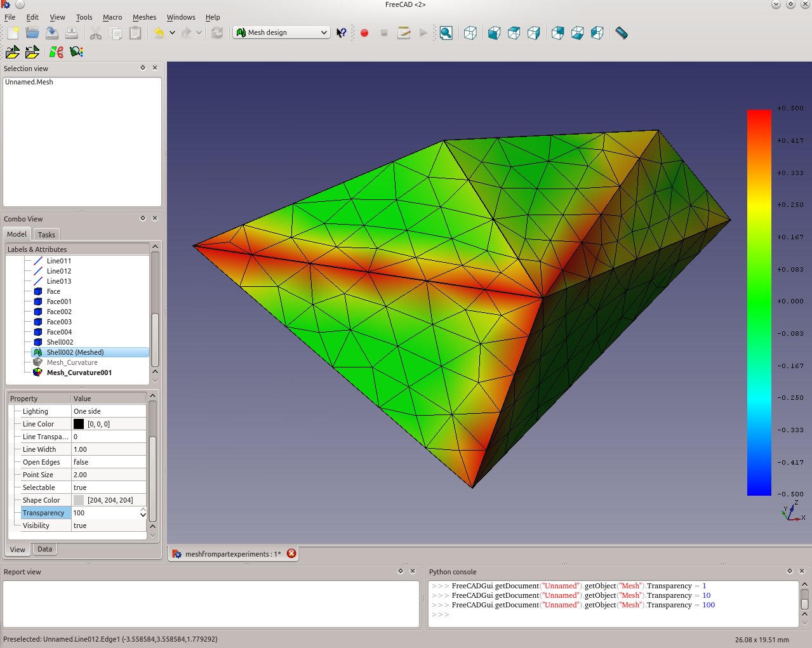Float the Selection view panel
Image resolution: width=812 pixels, height=648 pixels.
coord(143,67)
